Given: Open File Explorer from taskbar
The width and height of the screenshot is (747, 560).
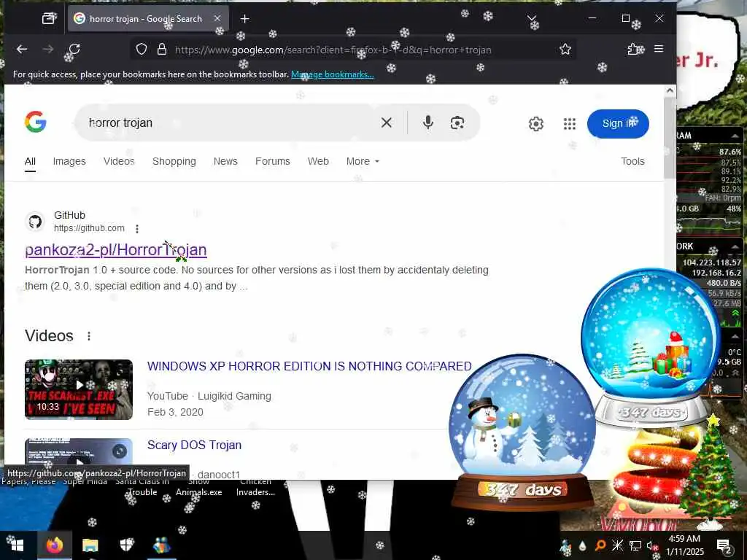Looking at the screenshot, I should pos(90,545).
